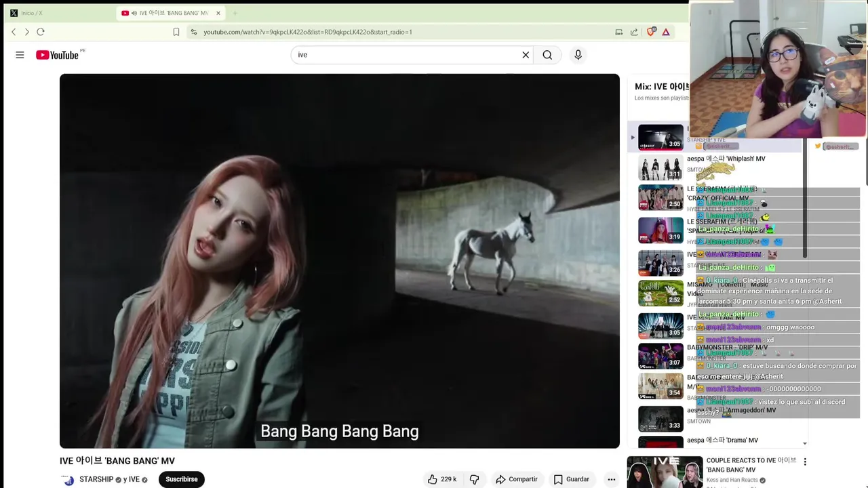
Task: Open Kess and Han Reacts channel
Action: coord(732,481)
